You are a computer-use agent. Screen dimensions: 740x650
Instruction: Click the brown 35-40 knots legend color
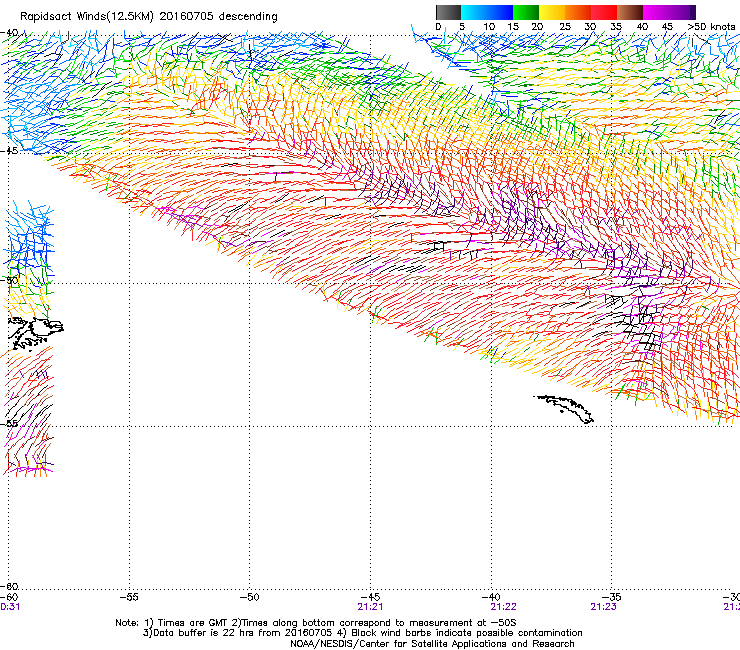pyautogui.click(x=630, y=12)
